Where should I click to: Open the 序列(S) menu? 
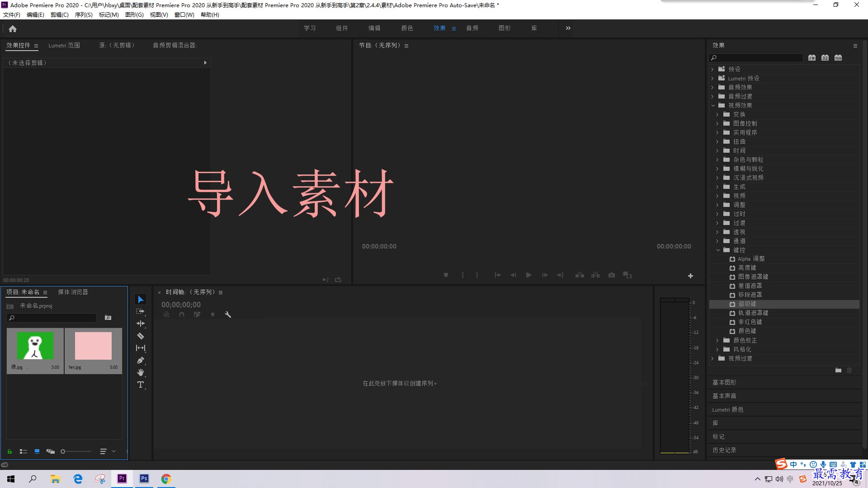84,15
